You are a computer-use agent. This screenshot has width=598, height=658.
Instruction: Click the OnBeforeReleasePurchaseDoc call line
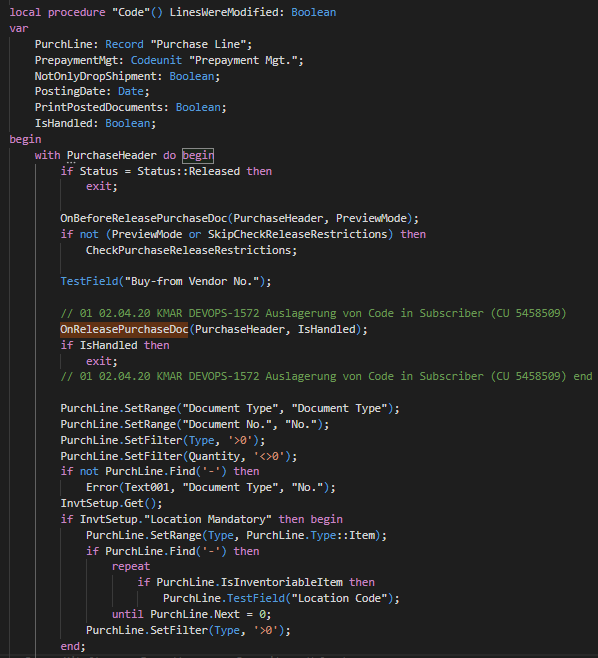click(240, 218)
